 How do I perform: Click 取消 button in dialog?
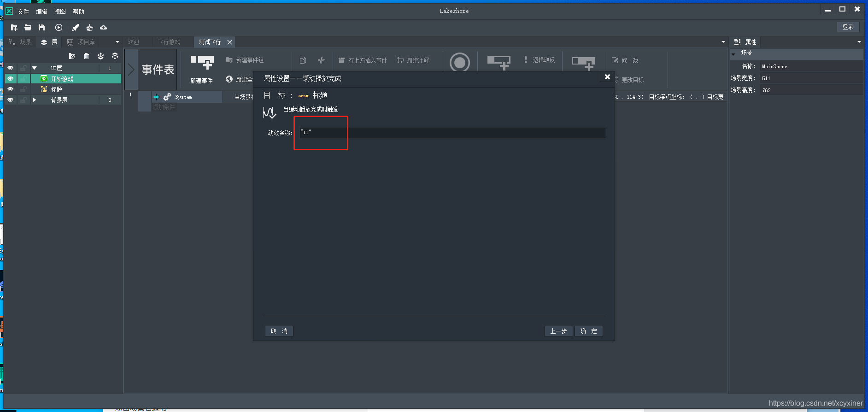tap(279, 331)
